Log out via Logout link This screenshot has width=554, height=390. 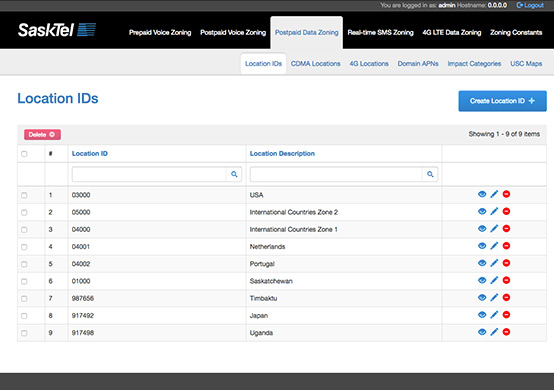(530, 5)
